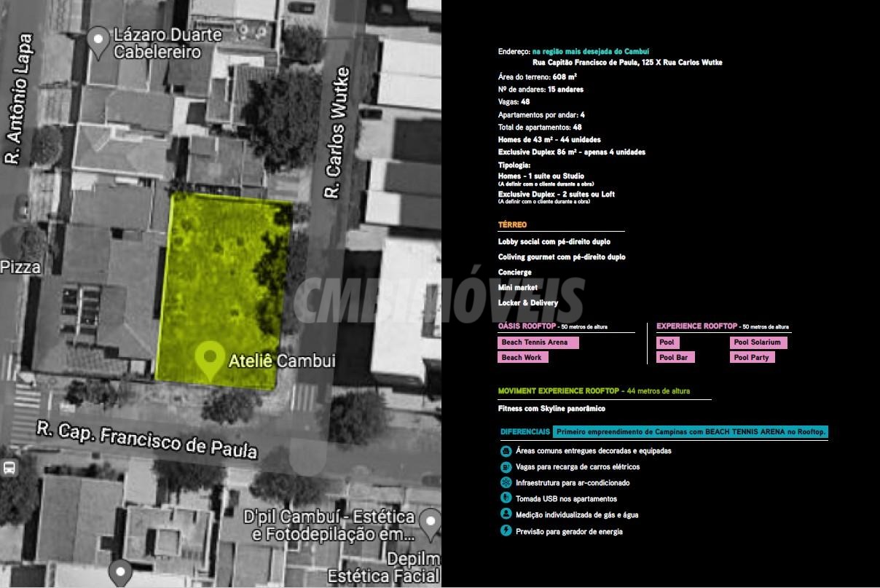
Task: Click the air-conditioning infrastructure icon
Action: 506,483
